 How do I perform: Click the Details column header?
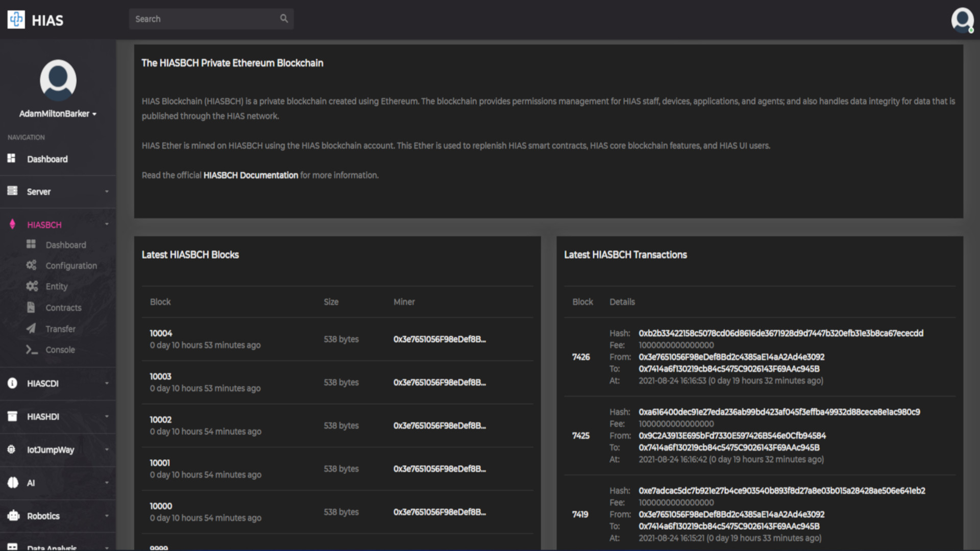click(x=622, y=302)
